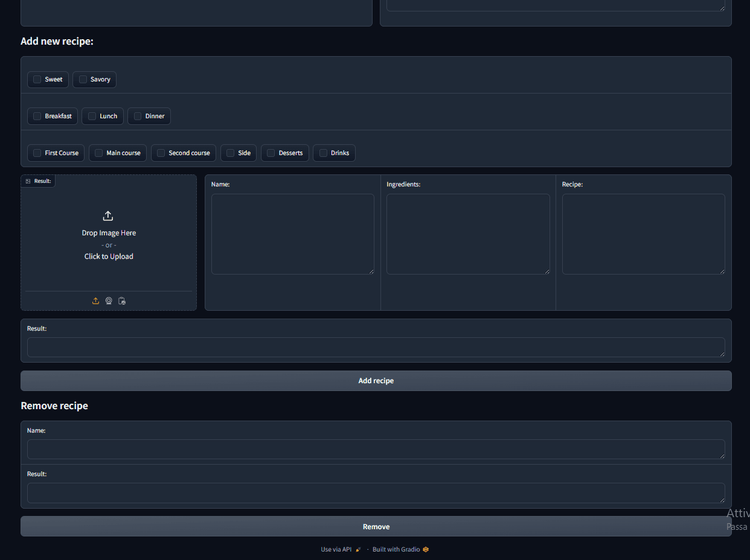750x560 pixels.
Task: Choose the webcam source icon
Action: 109,301
